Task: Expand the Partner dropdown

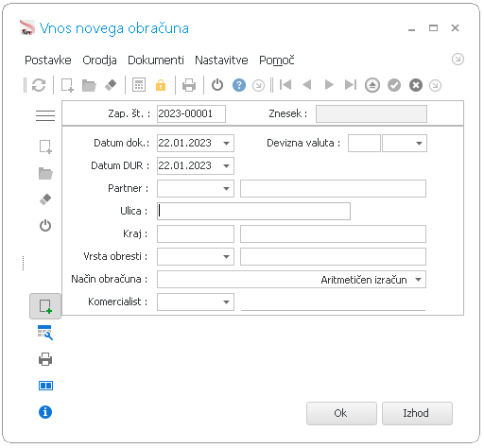Action: (x=226, y=189)
